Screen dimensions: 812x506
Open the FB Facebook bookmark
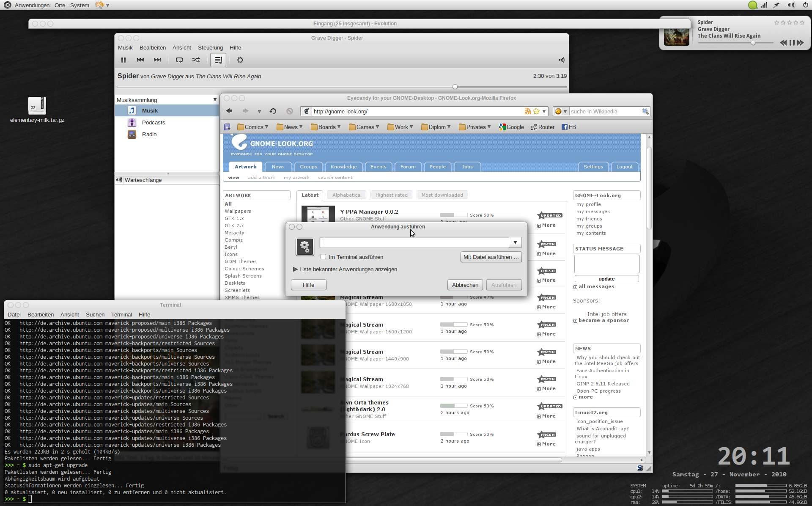[x=569, y=127]
